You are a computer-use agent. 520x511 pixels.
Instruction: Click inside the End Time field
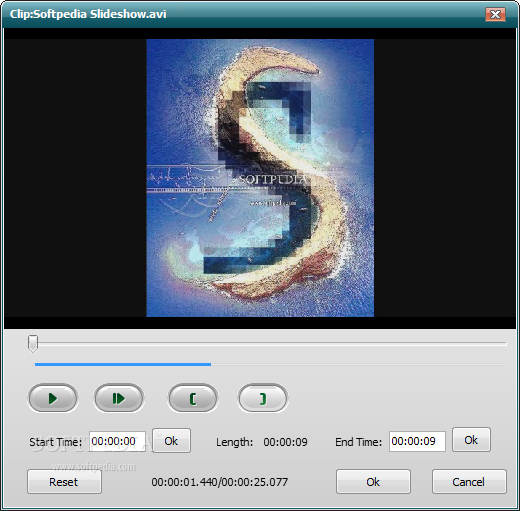[x=417, y=441]
